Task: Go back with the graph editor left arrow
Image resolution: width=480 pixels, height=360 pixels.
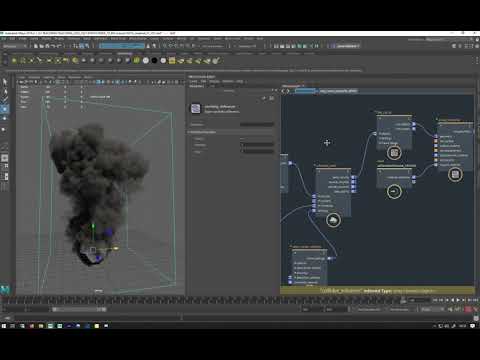Action: click(284, 91)
